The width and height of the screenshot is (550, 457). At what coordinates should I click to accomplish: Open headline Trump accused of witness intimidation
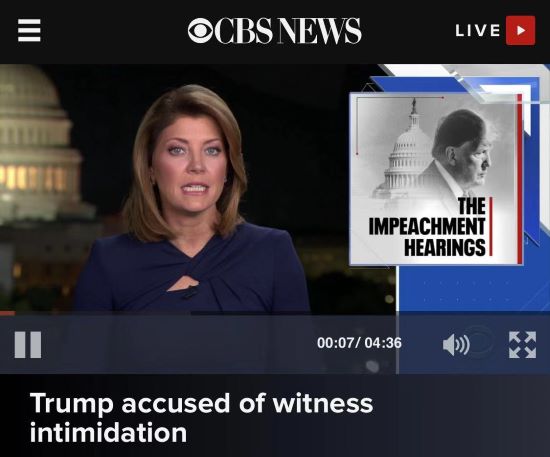pyautogui.click(x=201, y=418)
